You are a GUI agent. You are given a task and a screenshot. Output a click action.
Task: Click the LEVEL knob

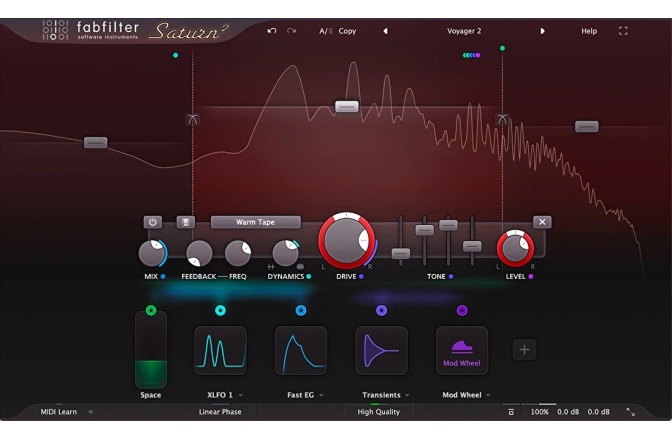point(515,248)
